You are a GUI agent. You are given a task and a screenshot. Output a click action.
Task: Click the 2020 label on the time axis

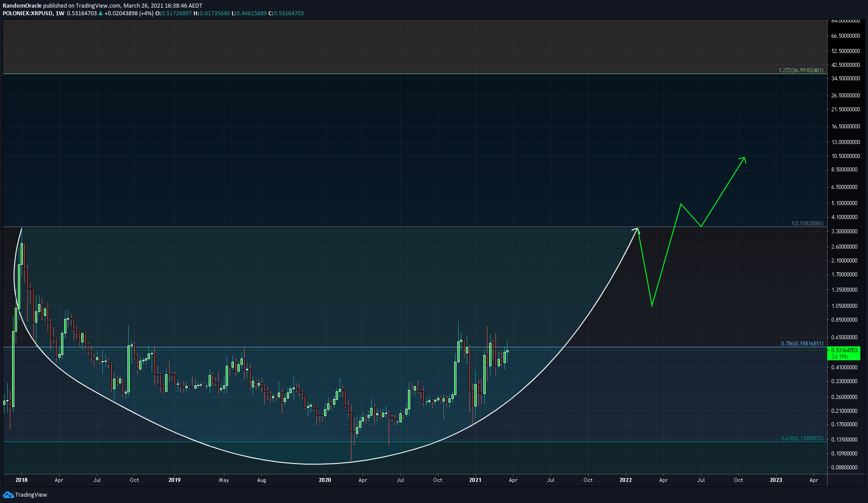coord(325,480)
